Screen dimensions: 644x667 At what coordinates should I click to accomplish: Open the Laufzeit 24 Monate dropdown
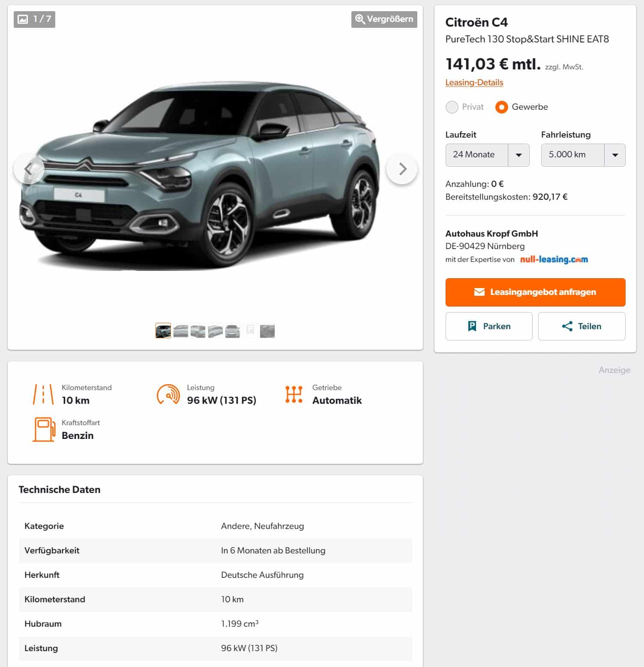coord(487,155)
